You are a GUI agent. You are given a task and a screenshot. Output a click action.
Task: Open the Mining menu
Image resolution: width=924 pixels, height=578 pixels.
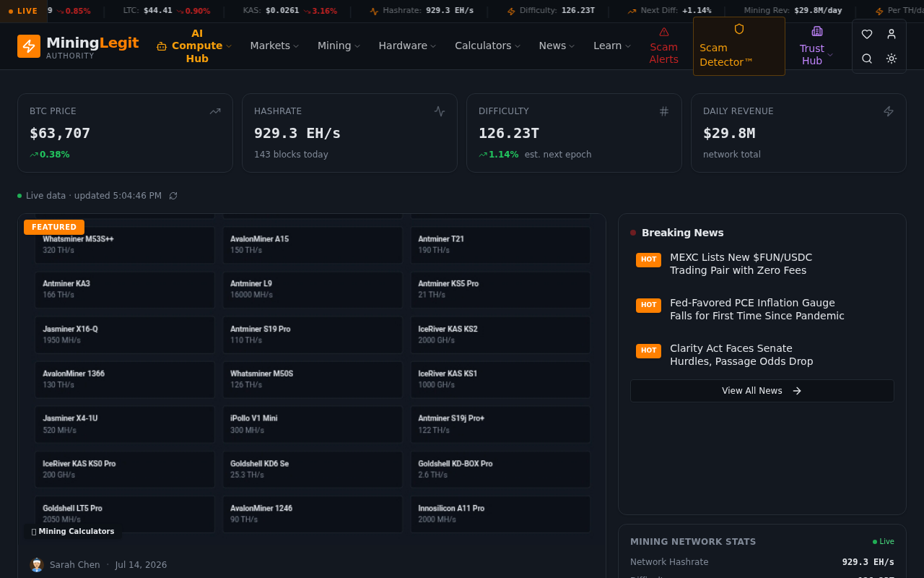tap(339, 46)
